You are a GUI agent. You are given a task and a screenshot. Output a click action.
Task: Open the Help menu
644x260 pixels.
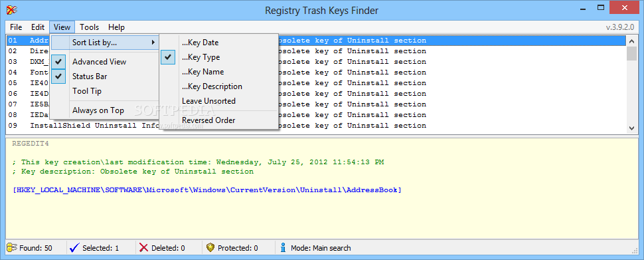pos(116,27)
